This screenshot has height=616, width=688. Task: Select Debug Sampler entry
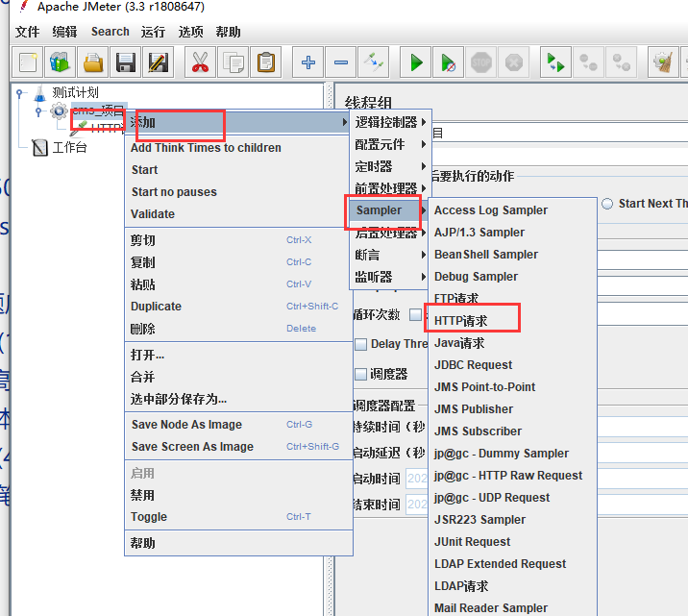(512, 277)
